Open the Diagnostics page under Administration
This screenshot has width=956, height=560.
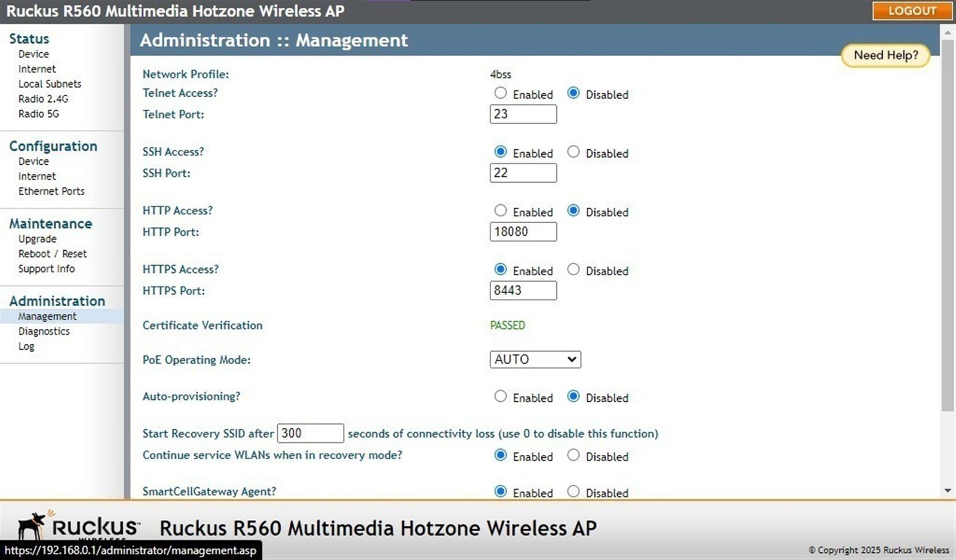pos(44,331)
